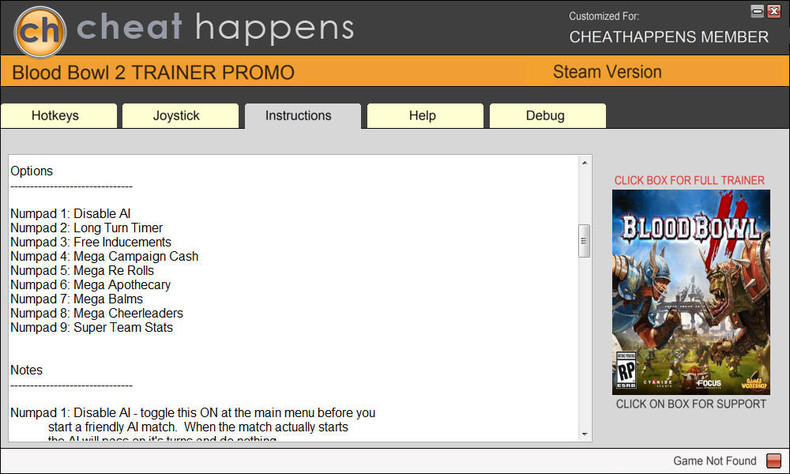
Task: Select the Instructions tab
Action: pyautogui.click(x=303, y=116)
